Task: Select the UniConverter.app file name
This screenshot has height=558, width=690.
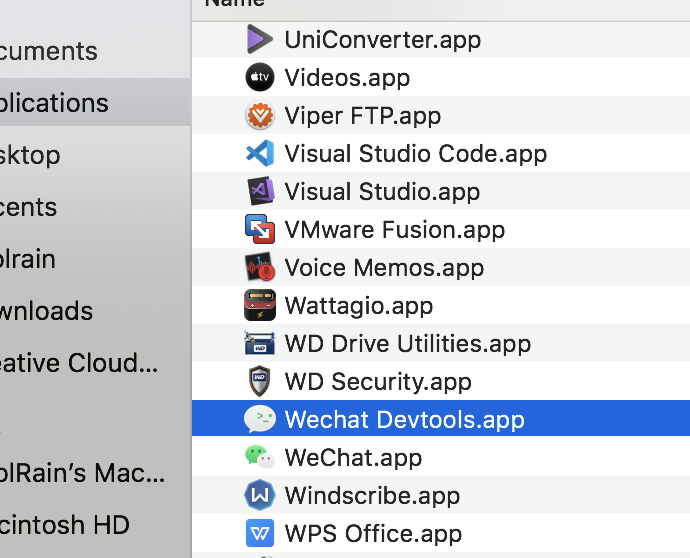Action: [382, 40]
